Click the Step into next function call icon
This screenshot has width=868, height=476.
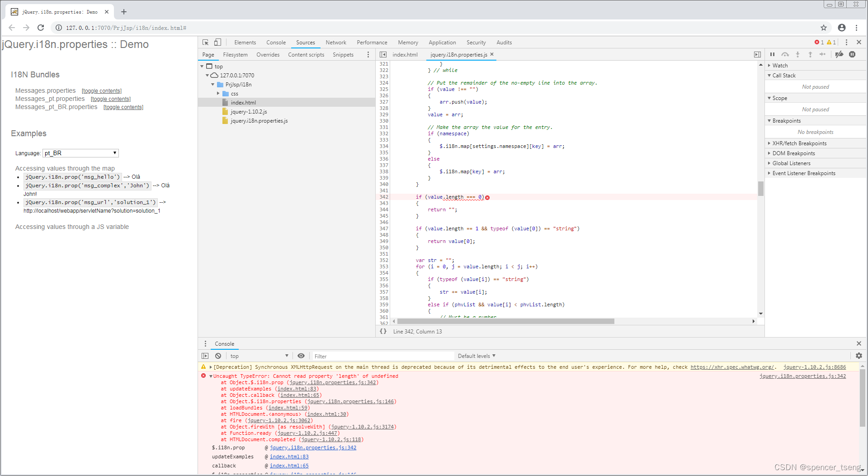tap(798, 55)
